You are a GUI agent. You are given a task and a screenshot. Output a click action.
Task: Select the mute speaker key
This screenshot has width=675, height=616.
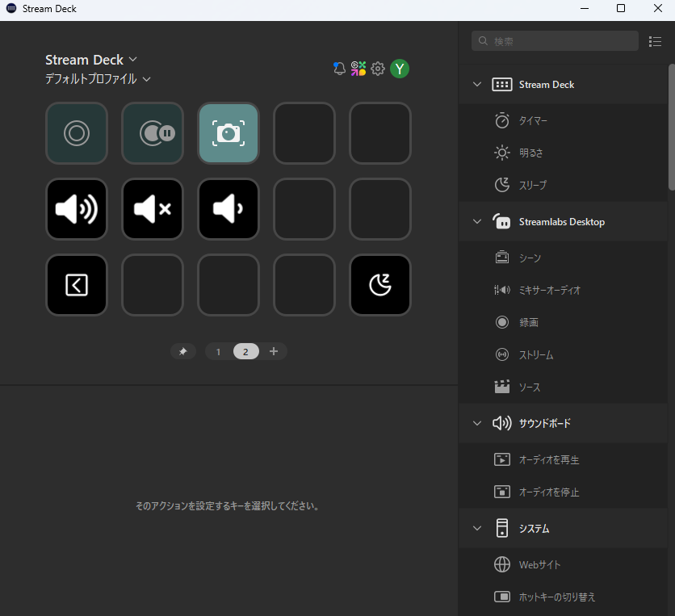(x=153, y=209)
